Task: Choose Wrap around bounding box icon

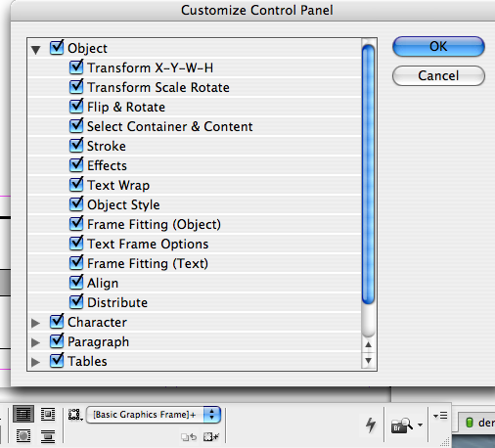Action: [48, 415]
